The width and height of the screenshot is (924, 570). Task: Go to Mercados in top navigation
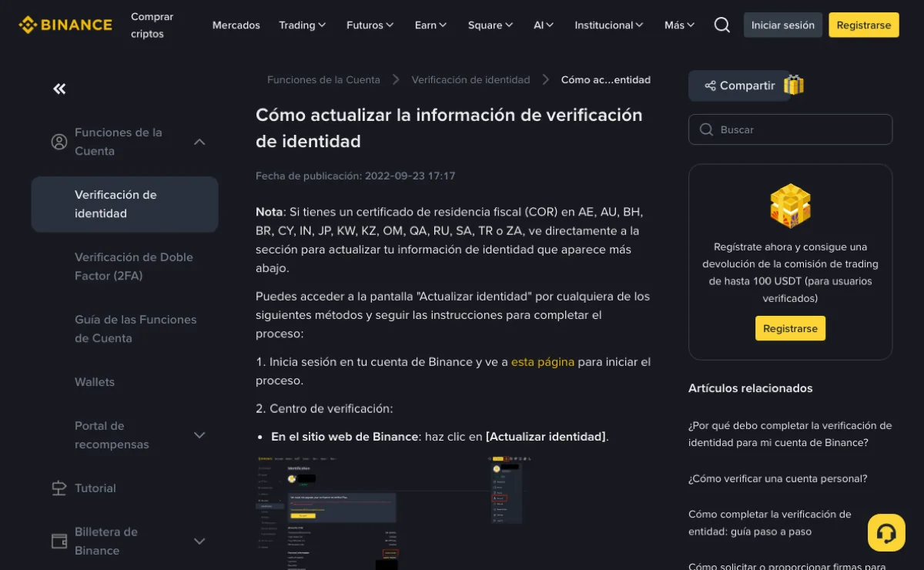(236, 25)
